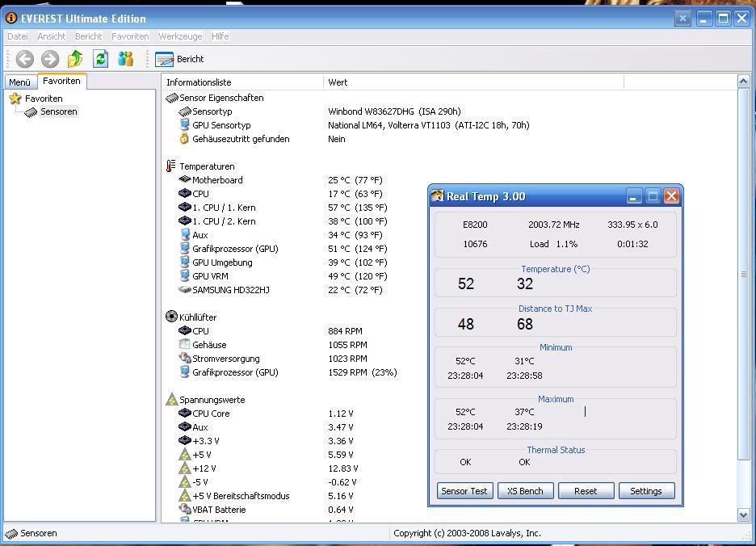Click the Wert column header
Image resolution: width=756 pixels, height=546 pixels.
(473, 82)
